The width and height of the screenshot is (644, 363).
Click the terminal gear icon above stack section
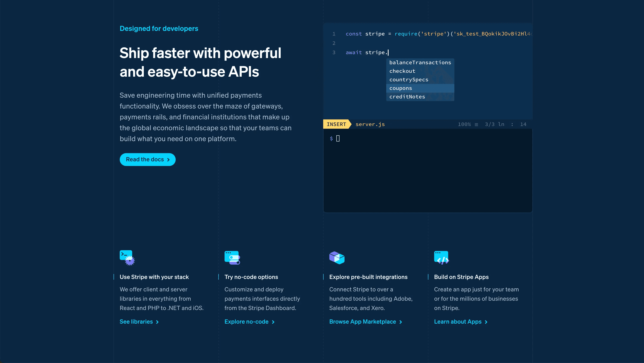point(127,258)
